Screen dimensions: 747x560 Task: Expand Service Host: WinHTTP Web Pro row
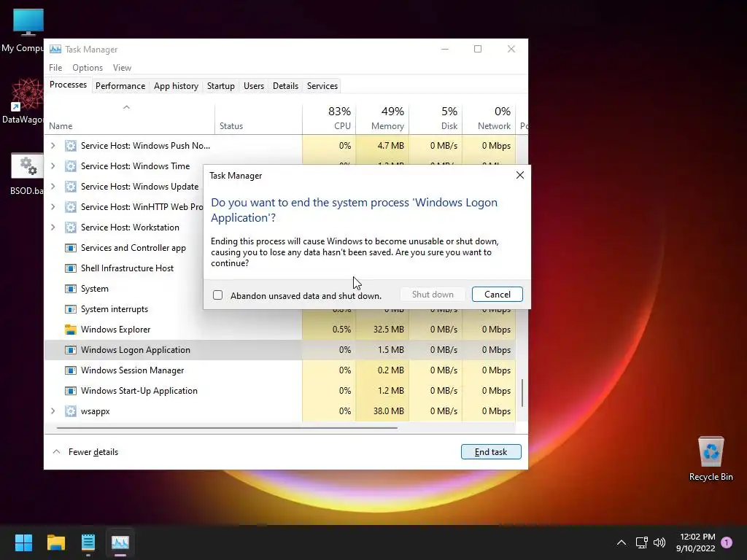click(x=53, y=206)
